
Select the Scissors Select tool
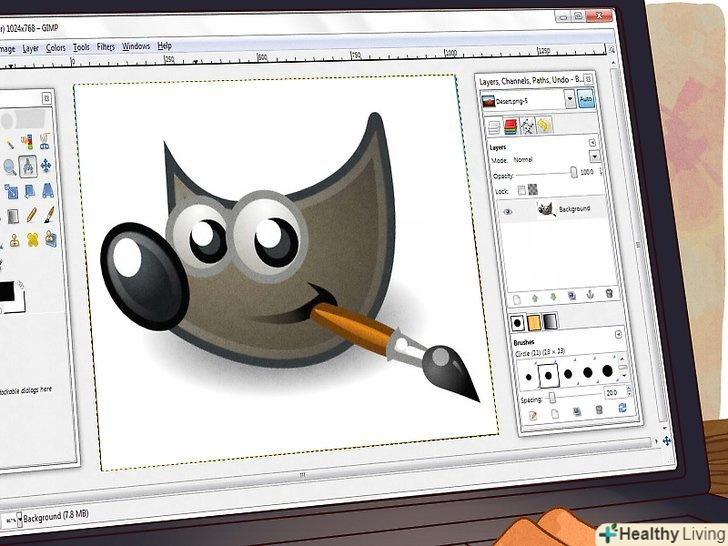pos(45,141)
